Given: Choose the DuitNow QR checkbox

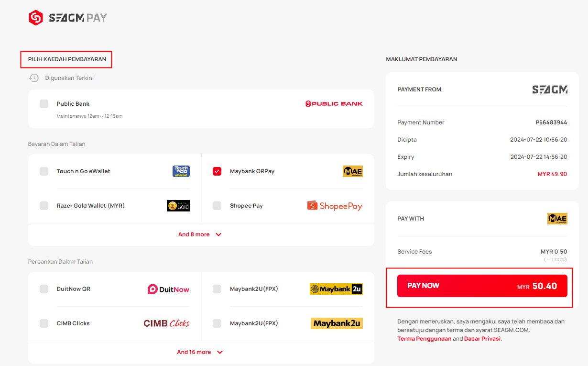Looking at the screenshot, I should coord(44,289).
